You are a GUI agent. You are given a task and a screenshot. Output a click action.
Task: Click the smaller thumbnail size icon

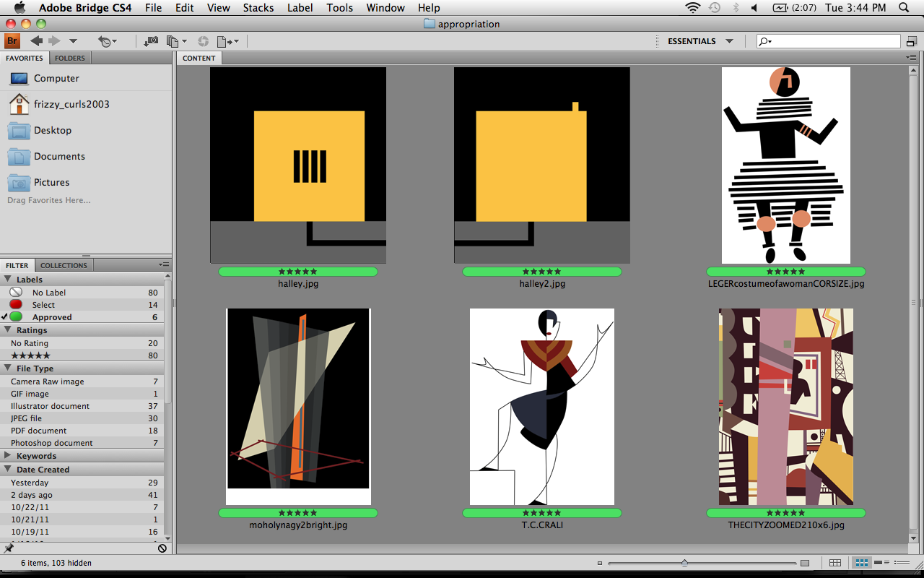coord(600,563)
